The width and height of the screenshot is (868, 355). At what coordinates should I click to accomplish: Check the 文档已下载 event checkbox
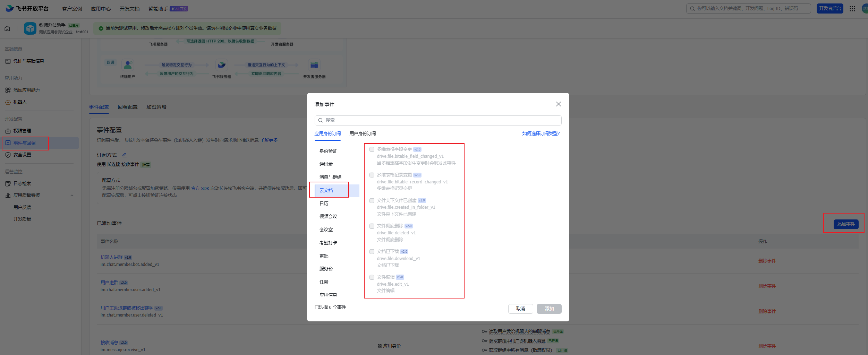click(372, 252)
